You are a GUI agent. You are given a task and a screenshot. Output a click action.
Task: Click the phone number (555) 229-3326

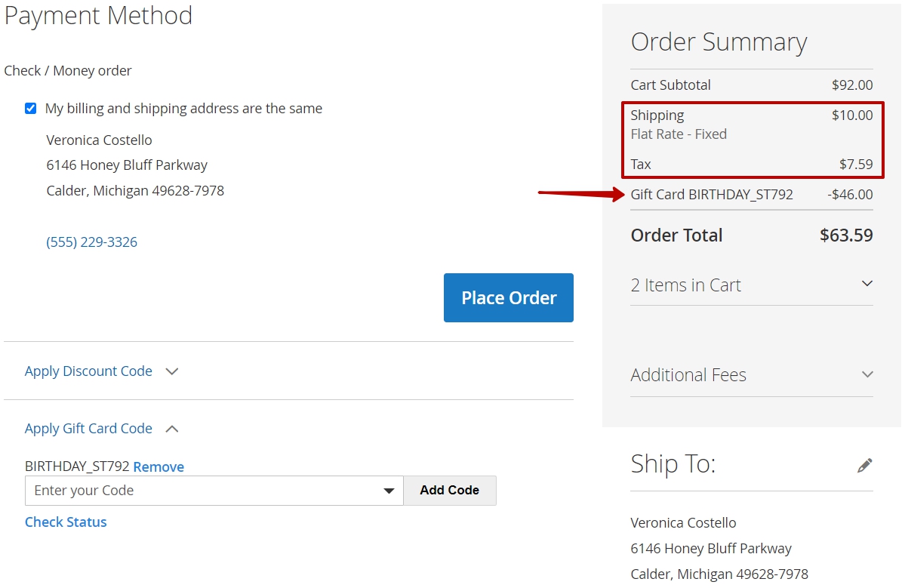(x=92, y=242)
